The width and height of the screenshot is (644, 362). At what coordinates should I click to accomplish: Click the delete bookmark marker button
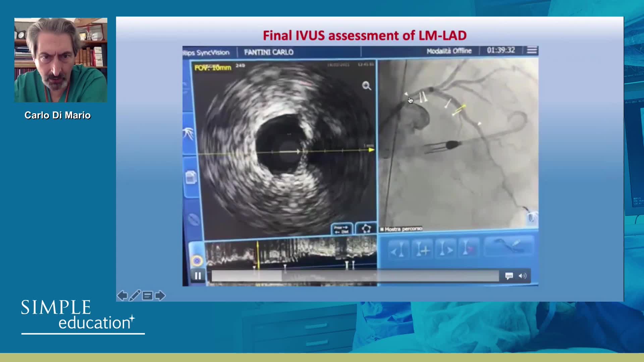(468, 249)
